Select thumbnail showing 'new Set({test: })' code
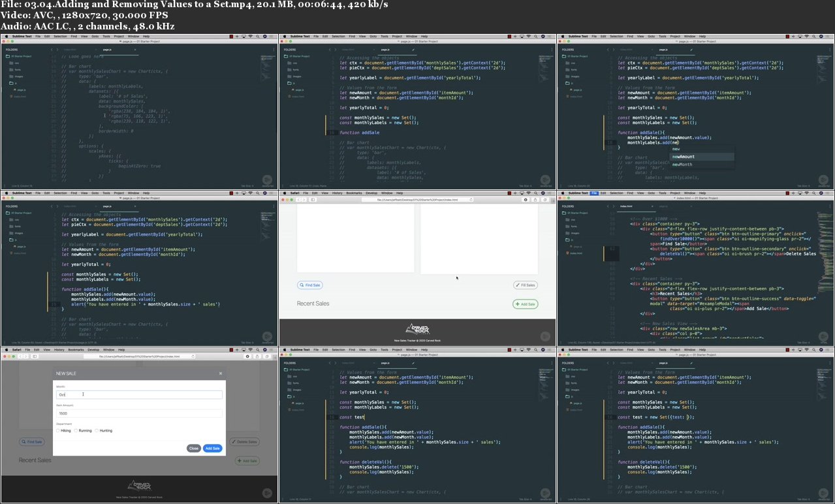Screen dimensions: 835x504 [695, 424]
